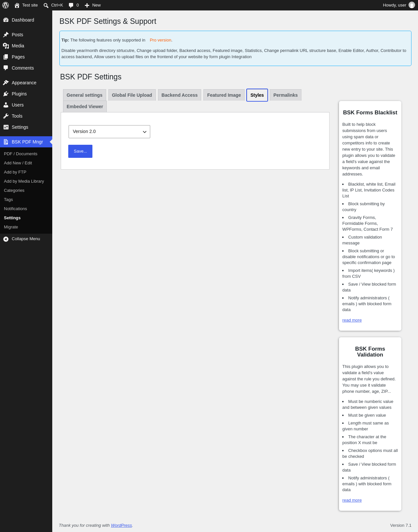Switch to General settings tab

pos(85,95)
